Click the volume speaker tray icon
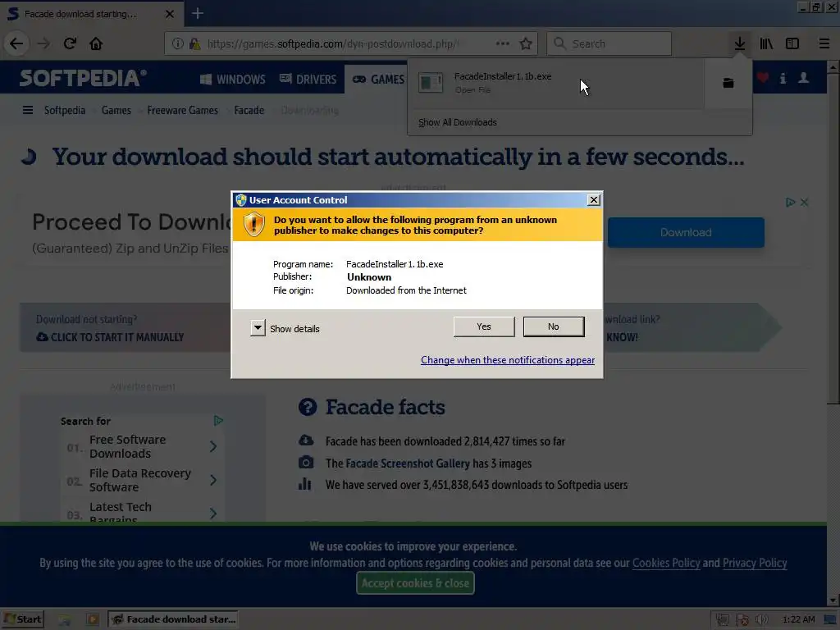Viewport: 840px width, 630px height. (761, 619)
